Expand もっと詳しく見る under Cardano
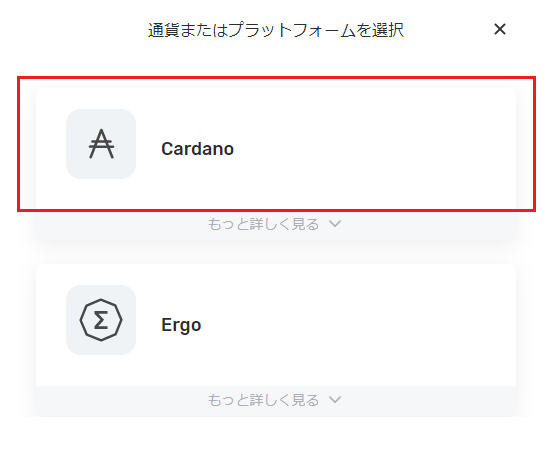This screenshot has width=546, height=453. [263, 224]
